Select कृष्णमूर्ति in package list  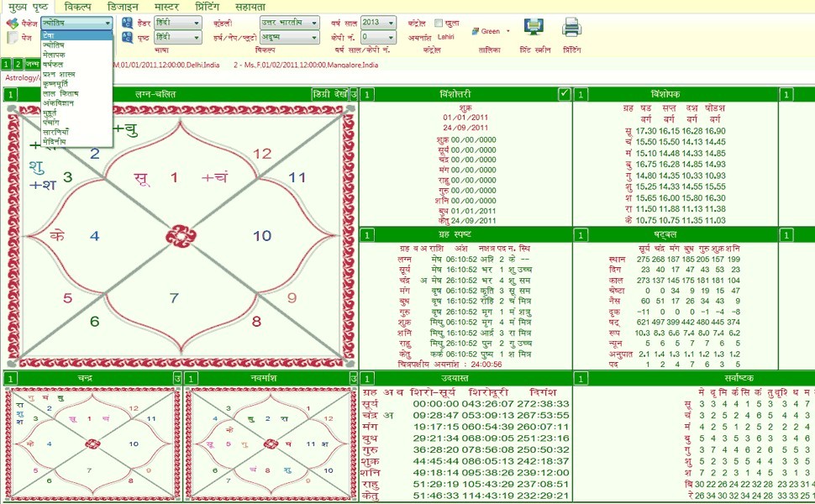coord(77,84)
